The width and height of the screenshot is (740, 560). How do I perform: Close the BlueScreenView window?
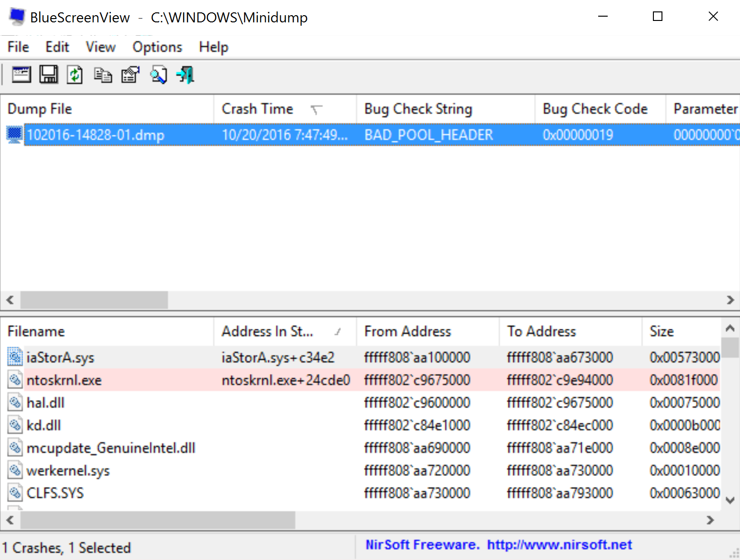click(713, 17)
